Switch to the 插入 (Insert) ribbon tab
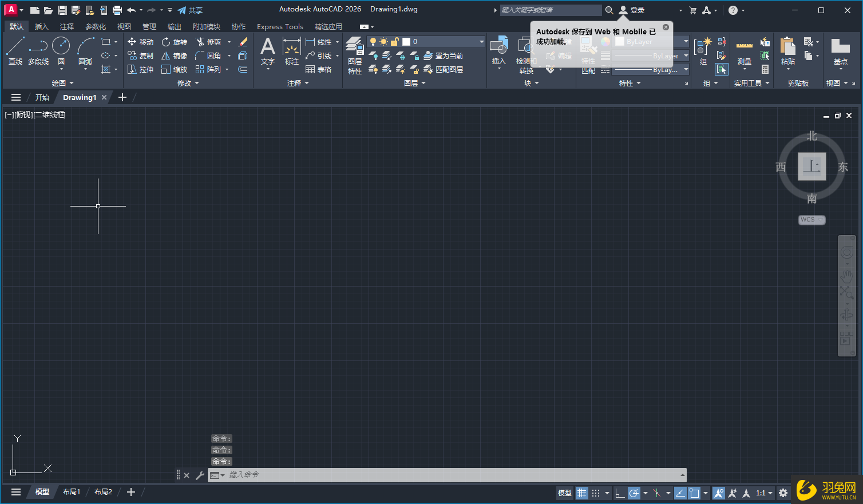Screen dimensions: 863x504 41,26
